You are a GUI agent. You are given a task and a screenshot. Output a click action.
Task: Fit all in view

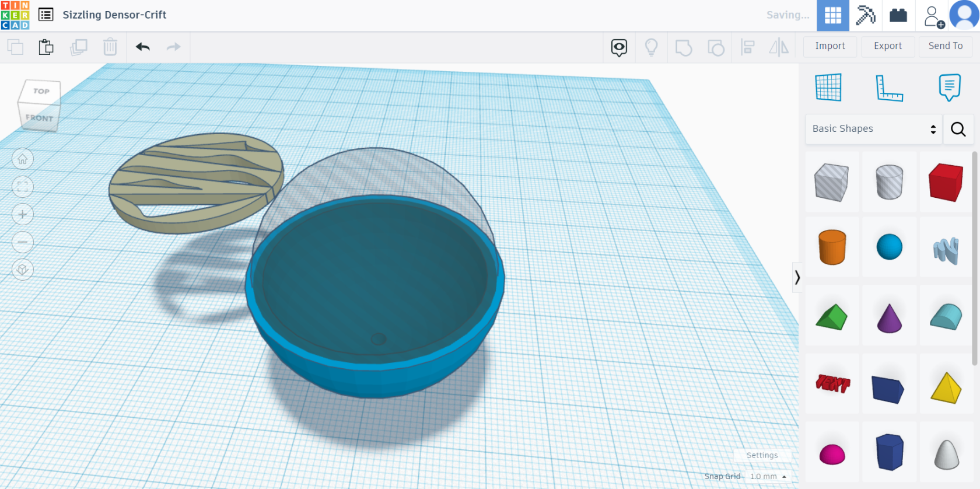(23, 187)
